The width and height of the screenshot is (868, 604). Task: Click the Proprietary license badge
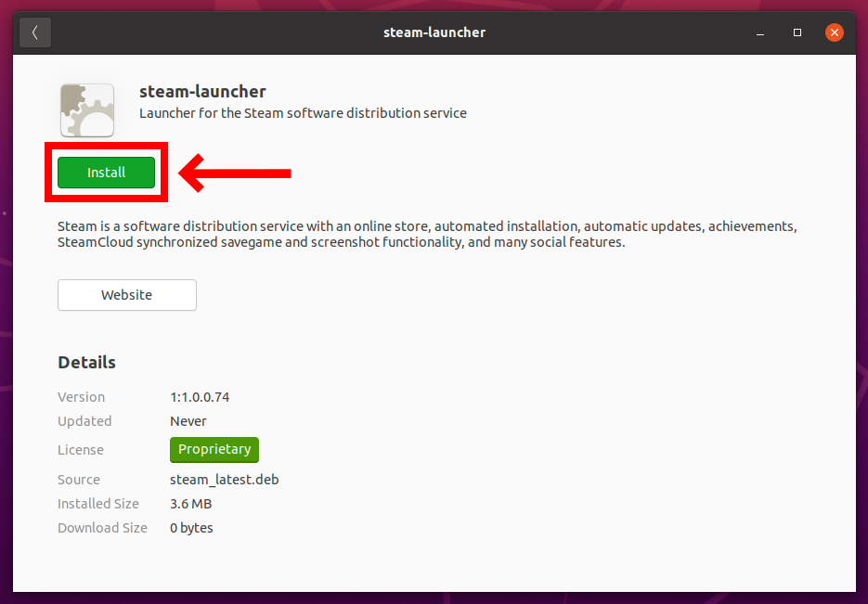tap(214, 449)
